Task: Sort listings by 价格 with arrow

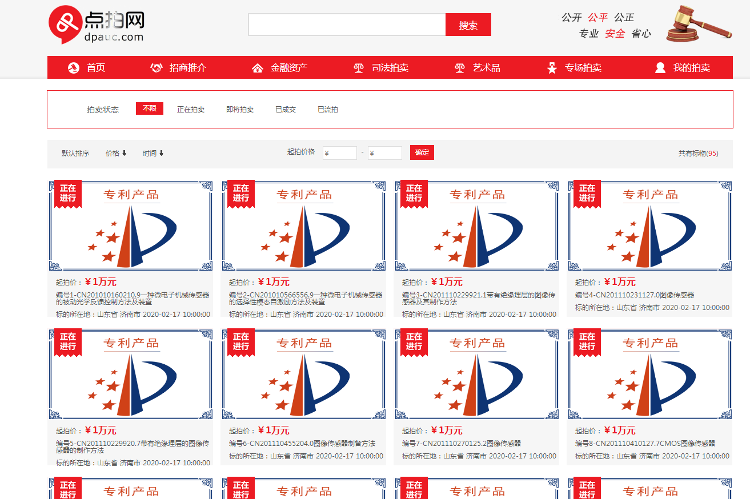Action: click(116, 153)
